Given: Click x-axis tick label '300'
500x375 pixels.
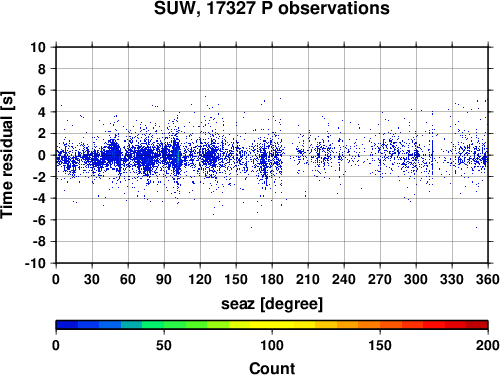Looking at the screenshot, I should (416, 279).
